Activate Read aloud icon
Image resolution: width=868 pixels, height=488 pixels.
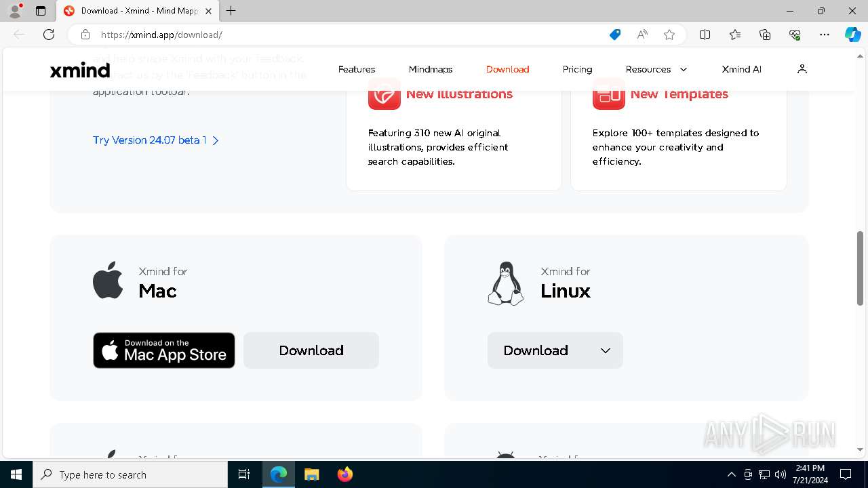point(642,35)
